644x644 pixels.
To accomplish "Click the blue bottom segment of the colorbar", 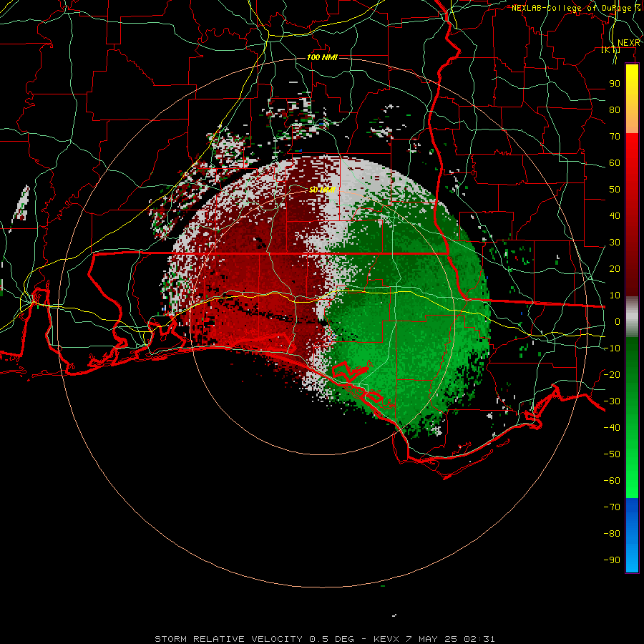I will tap(632, 535).
